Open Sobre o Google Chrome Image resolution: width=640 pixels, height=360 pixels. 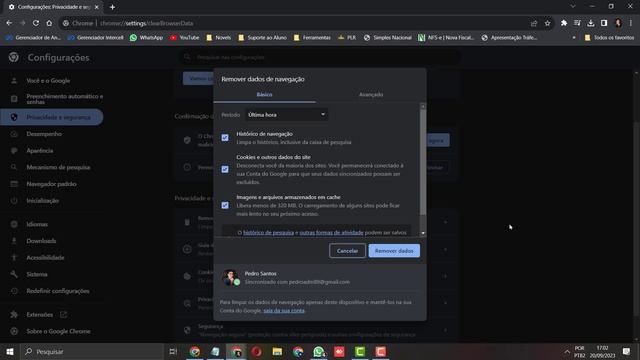(58, 331)
